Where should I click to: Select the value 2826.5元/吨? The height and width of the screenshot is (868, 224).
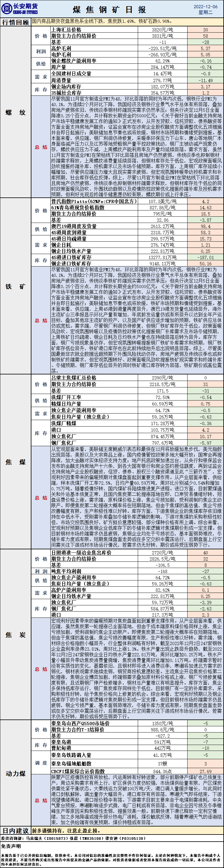(x=162, y=559)
